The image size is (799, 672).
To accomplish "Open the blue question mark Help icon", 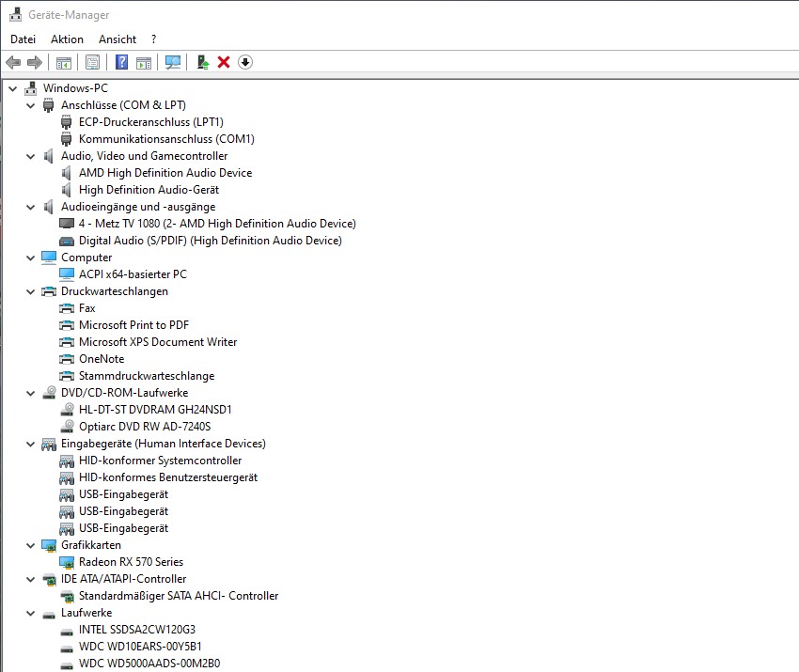I will [x=122, y=62].
